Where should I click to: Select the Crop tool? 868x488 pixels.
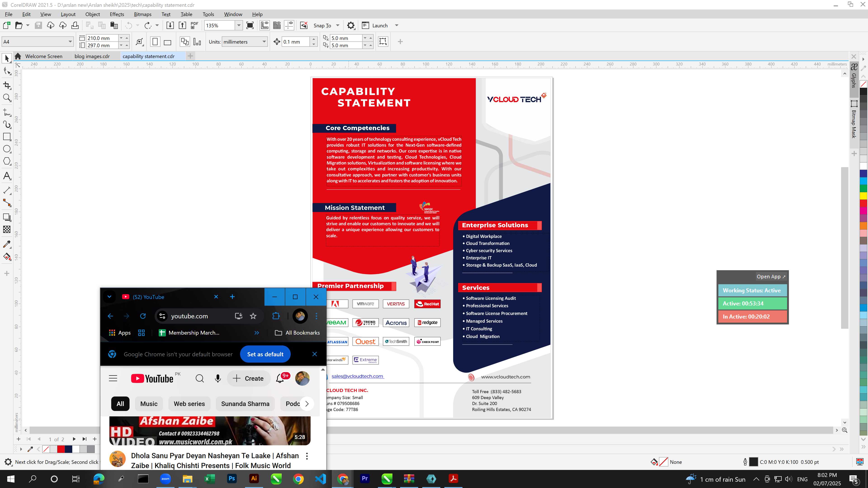7,85
